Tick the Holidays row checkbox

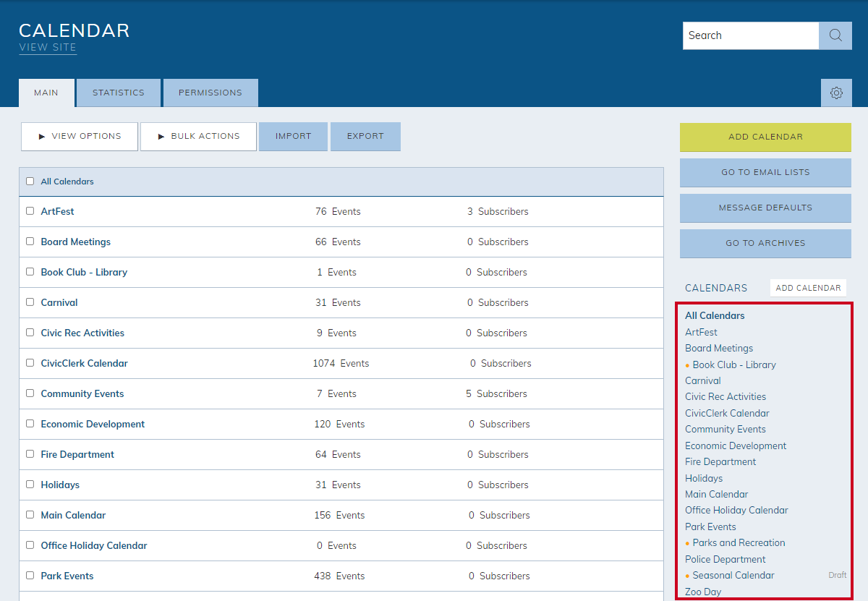(x=30, y=485)
